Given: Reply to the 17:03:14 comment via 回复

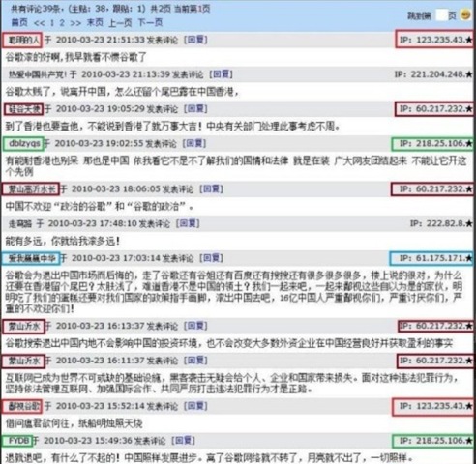Looking at the screenshot, I should pos(211,258).
